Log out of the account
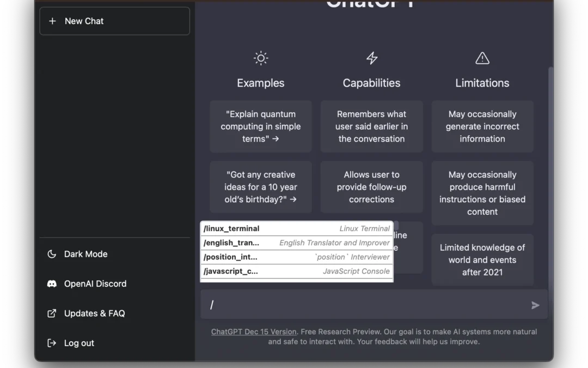 point(115,343)
